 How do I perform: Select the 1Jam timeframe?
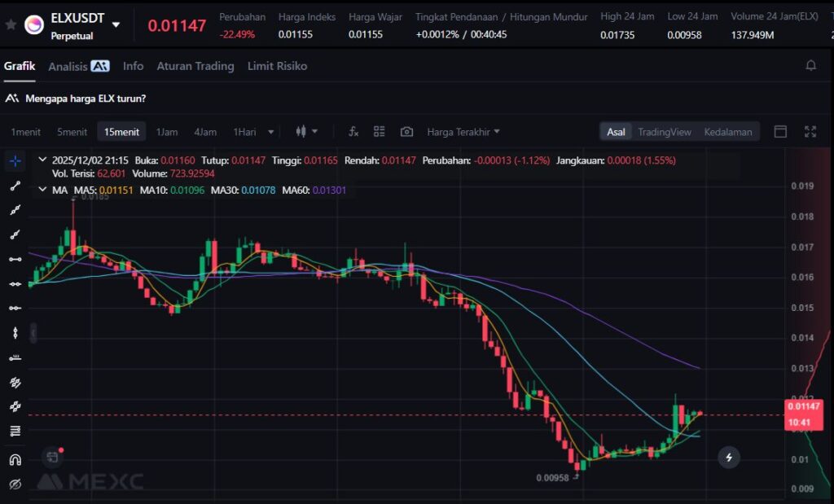[167, 132]
